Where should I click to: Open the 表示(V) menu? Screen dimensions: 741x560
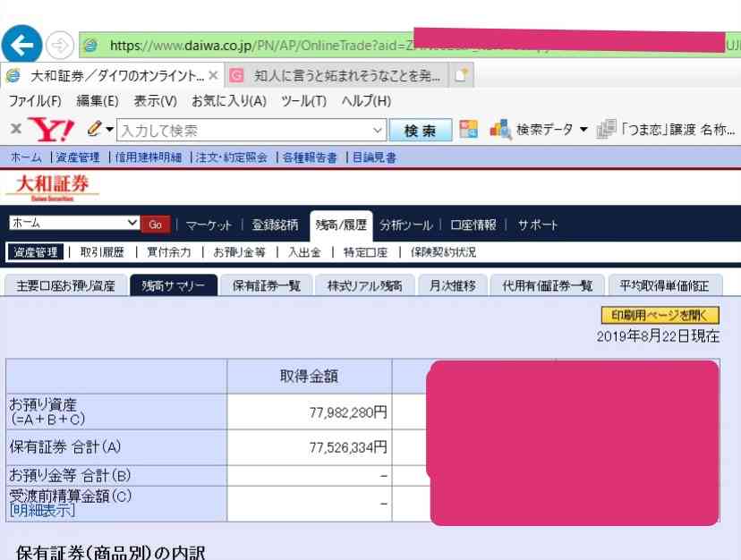[x=155, y=101]
